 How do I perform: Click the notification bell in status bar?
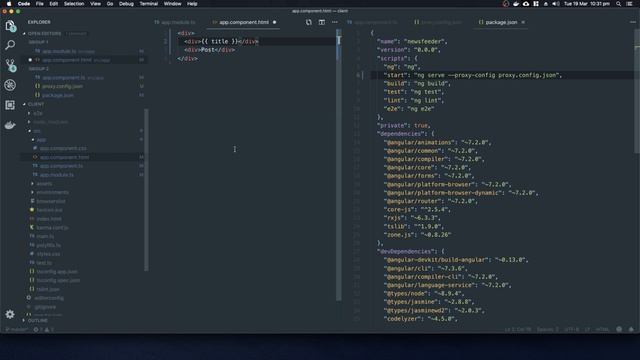(631, 329)
